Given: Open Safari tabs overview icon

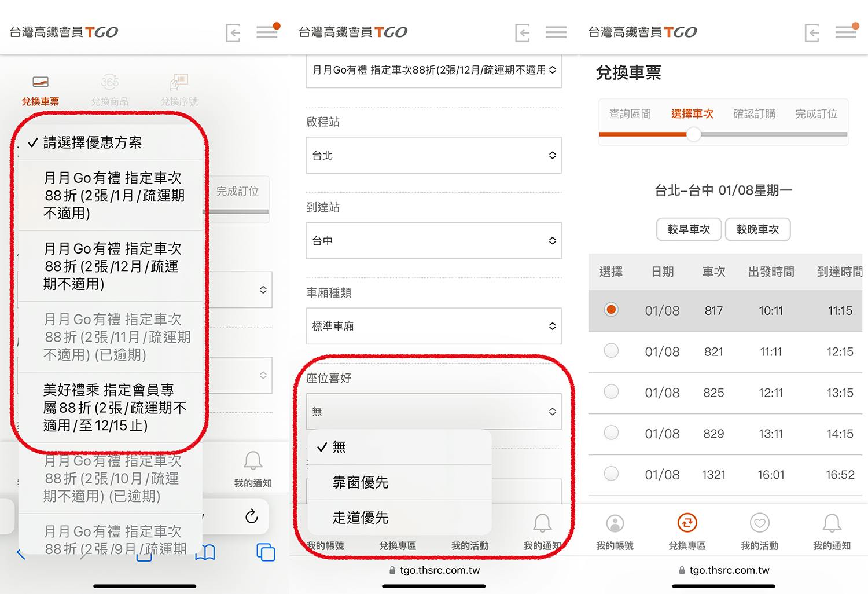Looking at the screenshot, I should 266,552.
